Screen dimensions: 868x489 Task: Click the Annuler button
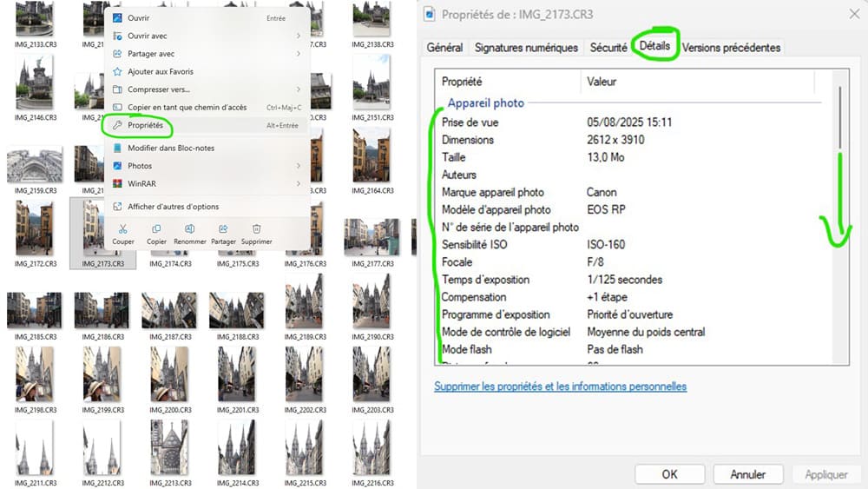pos(747,475)
